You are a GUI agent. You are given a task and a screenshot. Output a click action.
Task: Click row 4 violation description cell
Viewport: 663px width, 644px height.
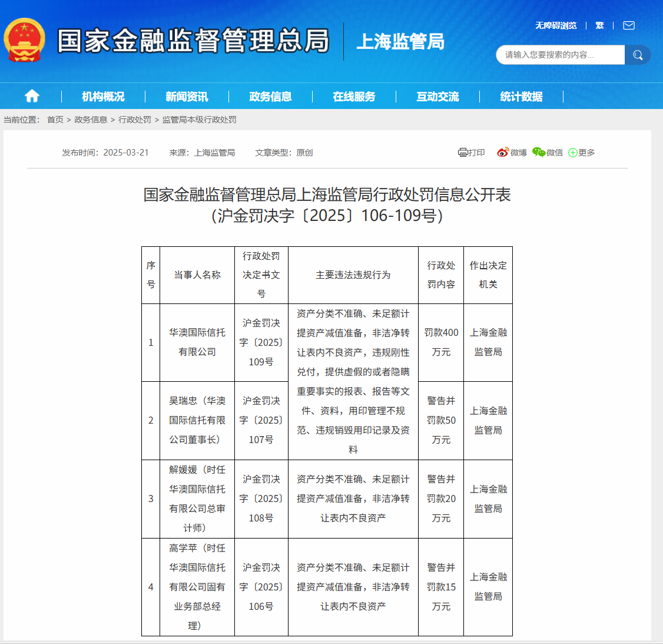tap(353, 587)
